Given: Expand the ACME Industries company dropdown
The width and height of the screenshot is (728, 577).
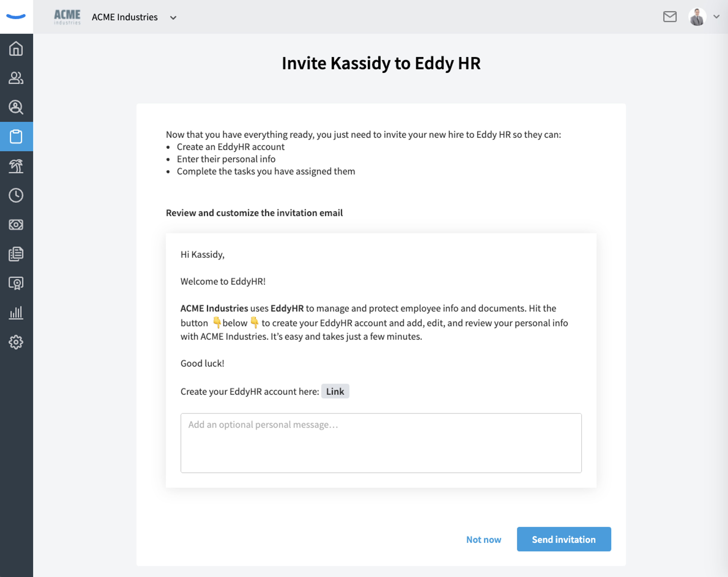Looking at the screenshot, I should tap(173, 18).
